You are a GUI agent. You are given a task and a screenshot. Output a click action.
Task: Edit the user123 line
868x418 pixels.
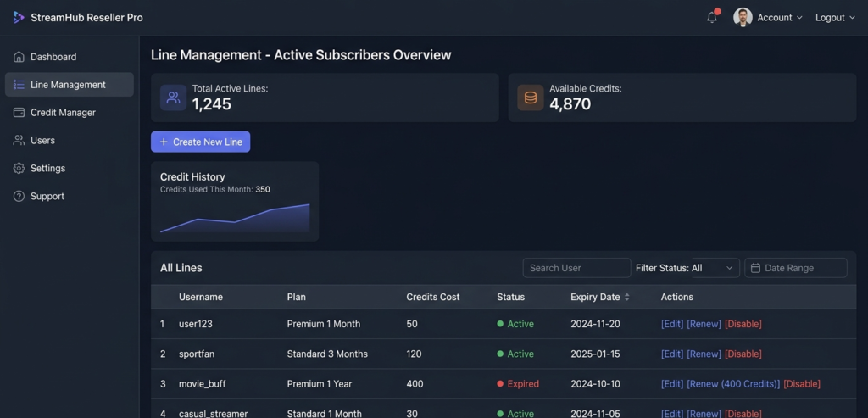[x=672, y=324]
